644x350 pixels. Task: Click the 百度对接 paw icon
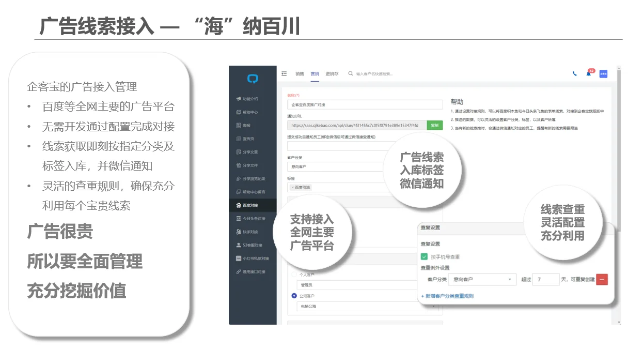pyautogui.click(x=238, y=205)
